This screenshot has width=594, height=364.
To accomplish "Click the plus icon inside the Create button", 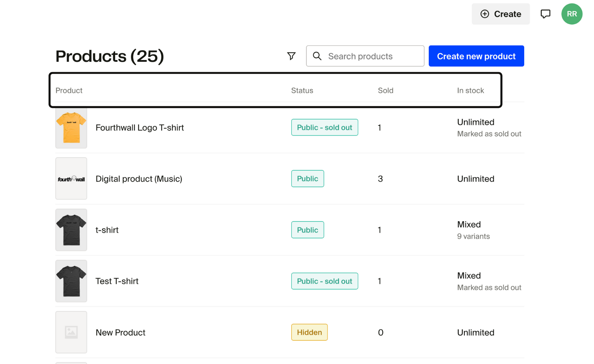I will click(485, 14).
